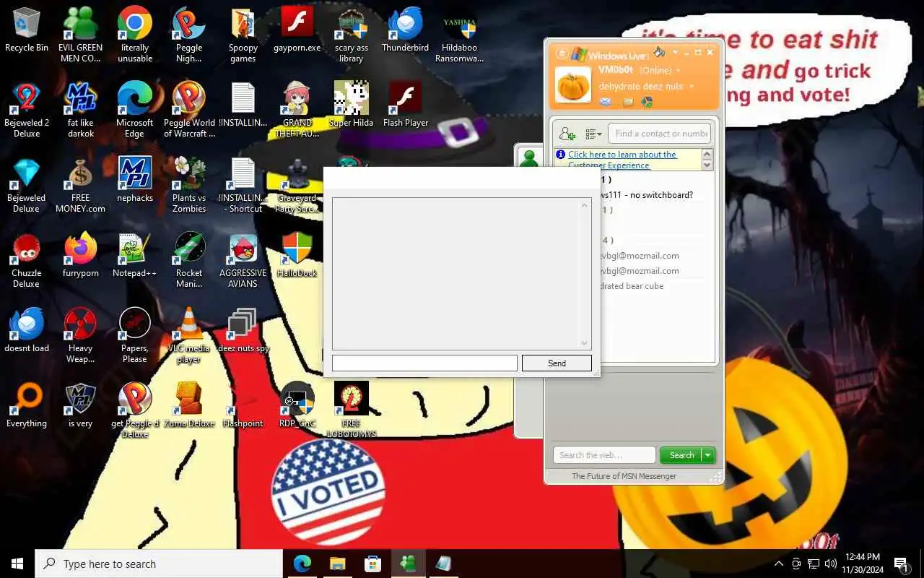Click the Send button in chat window
Image resolution: width=924 pixels, height=578 pixels.
pos(557,363)
